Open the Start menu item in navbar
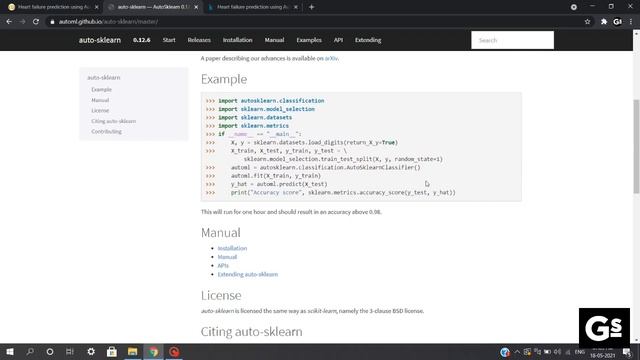This screenshot has width=640, height=360. click(169, 40)
